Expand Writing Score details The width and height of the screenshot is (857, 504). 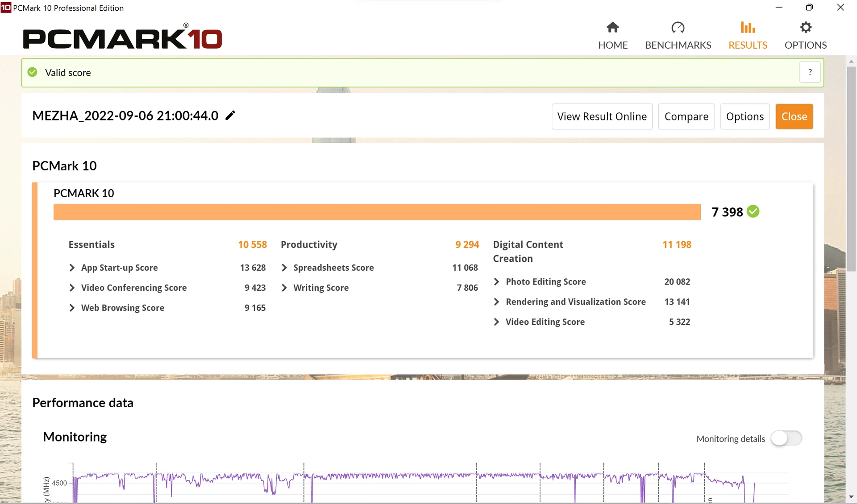click(x=284, y=288)
